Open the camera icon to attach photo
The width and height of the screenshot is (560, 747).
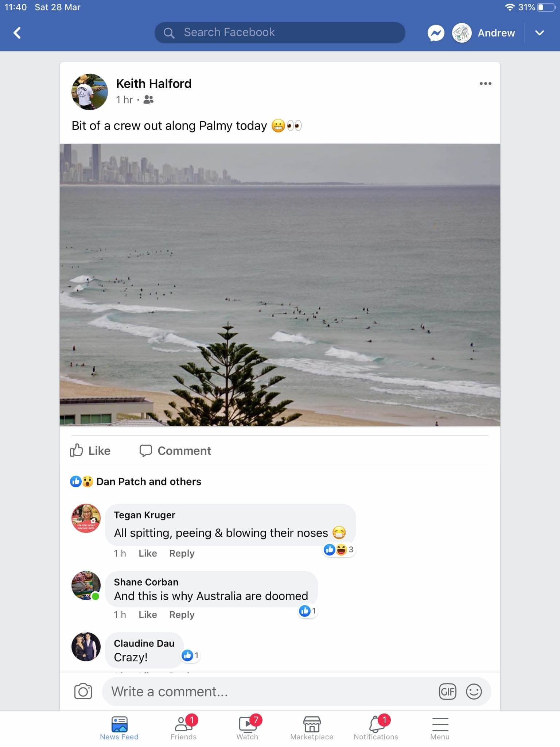point(83,691)
